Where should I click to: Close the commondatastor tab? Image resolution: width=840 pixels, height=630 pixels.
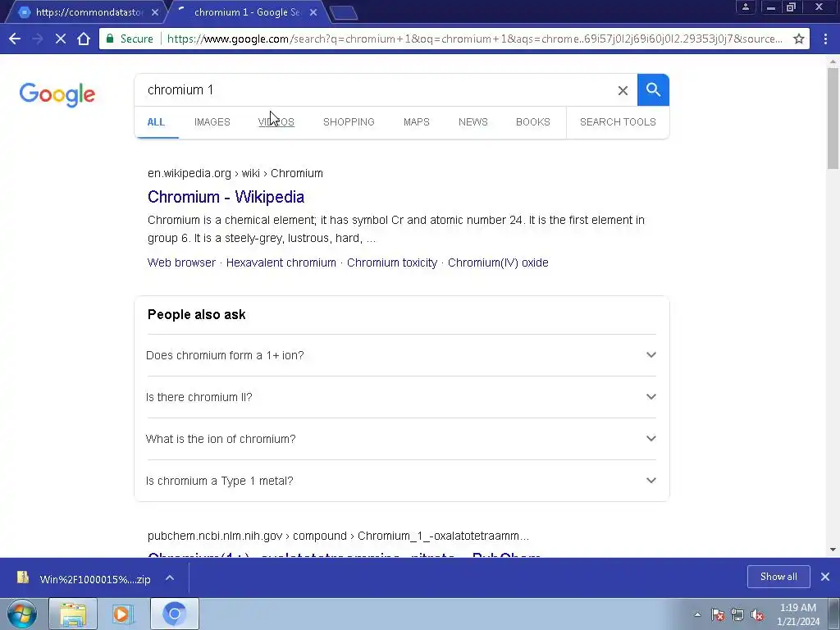click(155, 12)
